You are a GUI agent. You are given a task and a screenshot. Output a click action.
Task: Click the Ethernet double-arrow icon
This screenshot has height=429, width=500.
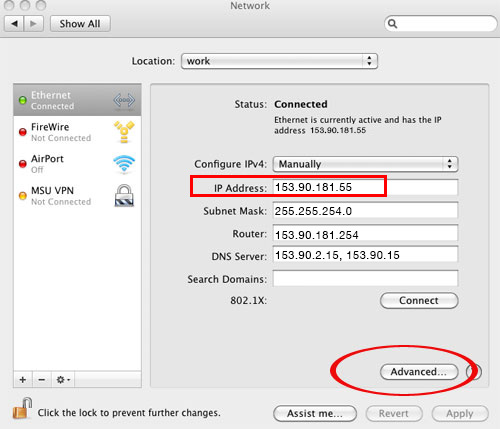(124, 100)
